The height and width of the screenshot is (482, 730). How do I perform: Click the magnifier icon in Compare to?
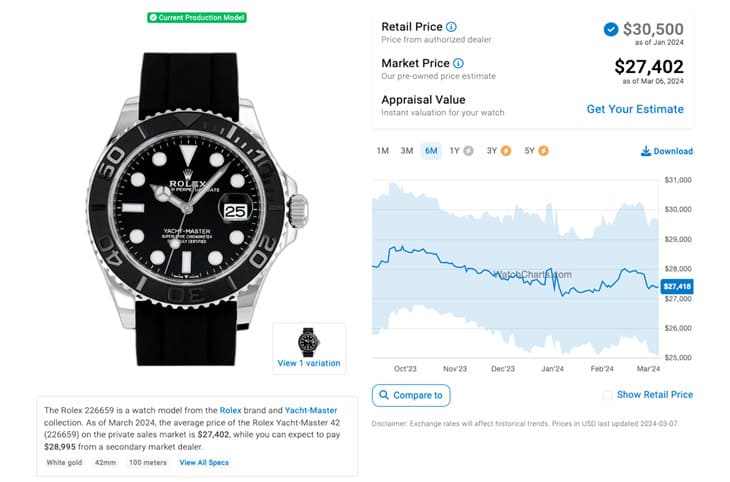[384, 395]
